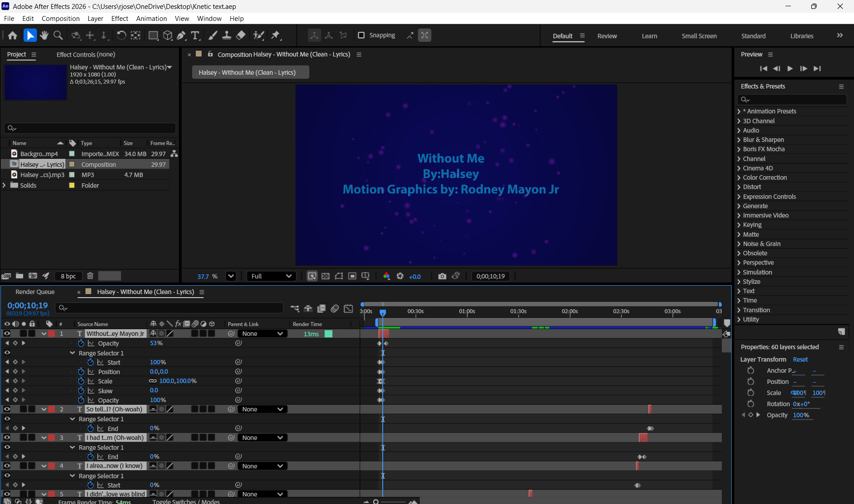Open the Effect menu
Viewport: 854px width, 504px height.
tap(120, 19)
